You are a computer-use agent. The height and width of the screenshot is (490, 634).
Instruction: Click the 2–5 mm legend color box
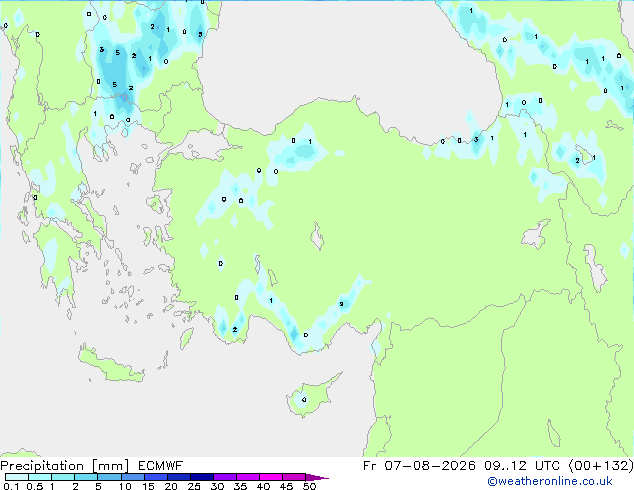point(86,477)
